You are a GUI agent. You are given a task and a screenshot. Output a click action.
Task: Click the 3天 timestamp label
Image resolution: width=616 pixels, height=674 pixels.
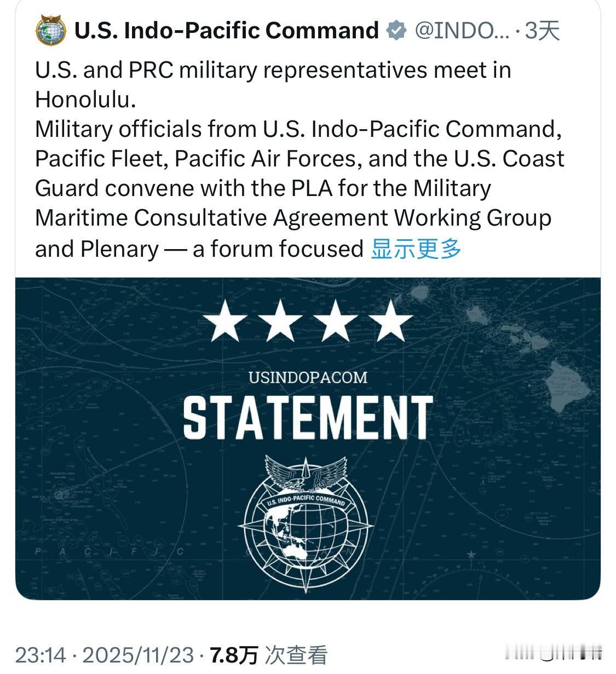click(543, 31)
